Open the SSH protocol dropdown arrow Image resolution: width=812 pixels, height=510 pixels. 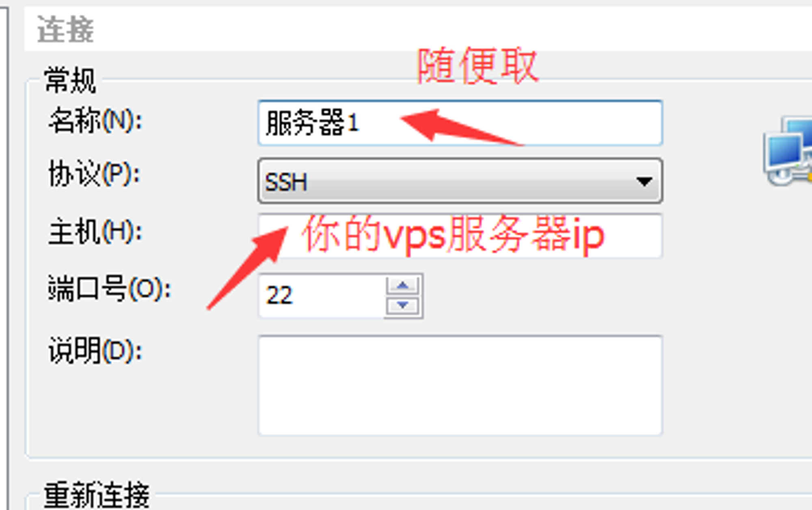tap(644, 181)
